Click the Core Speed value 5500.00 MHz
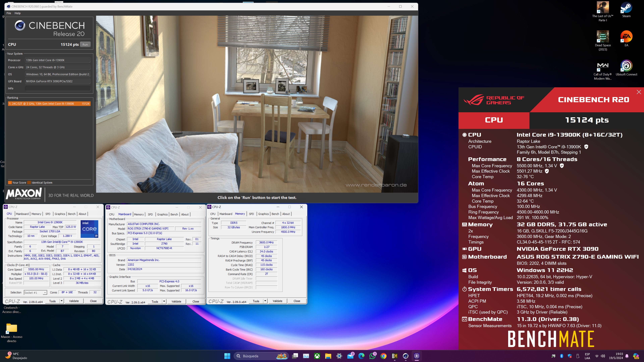The image size is (644, 362). 36,269
